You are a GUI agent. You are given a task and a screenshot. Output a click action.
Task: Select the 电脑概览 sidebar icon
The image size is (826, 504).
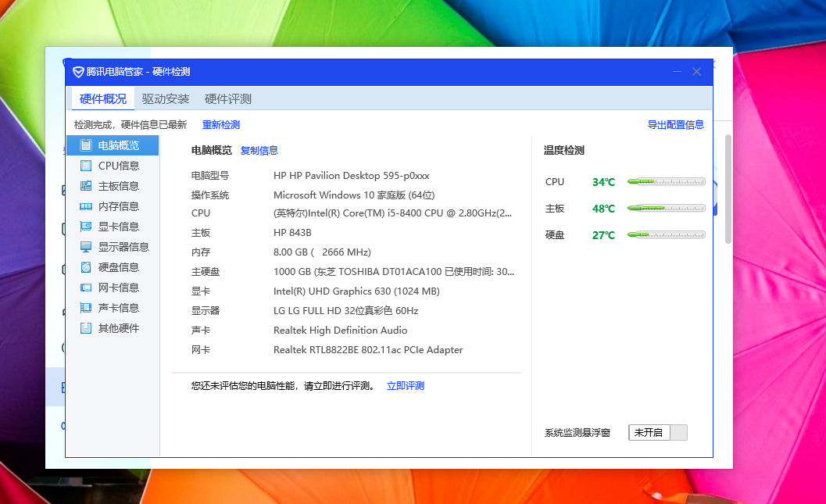point(85,145)
